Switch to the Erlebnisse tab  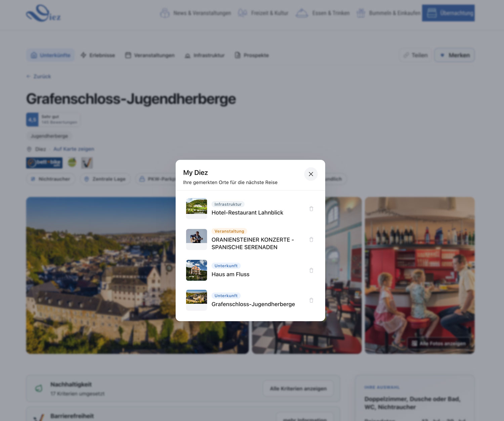(98, 55)
